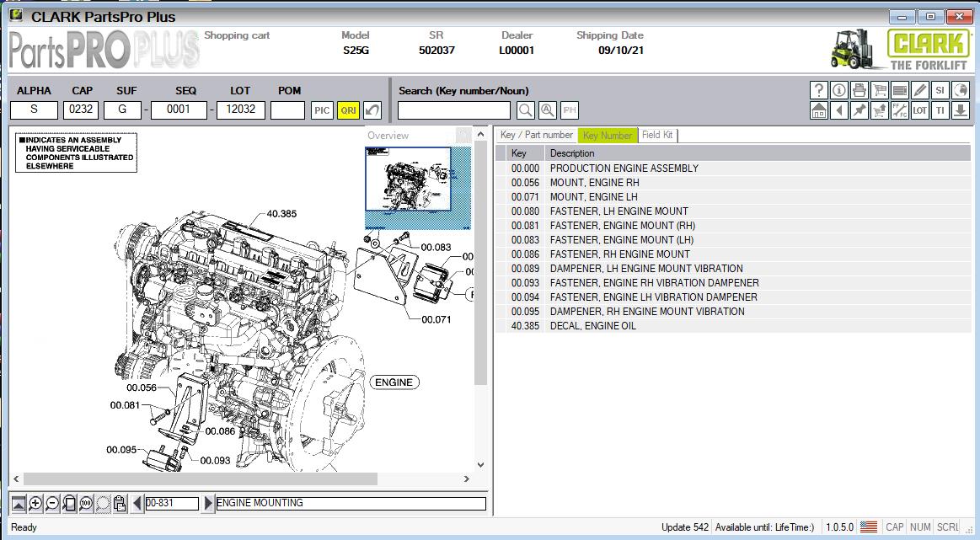Image resolution: width=980 pixels, height=540 pixels.
Task: Toggle the yellow QRI button
Action: click(348, 110)
